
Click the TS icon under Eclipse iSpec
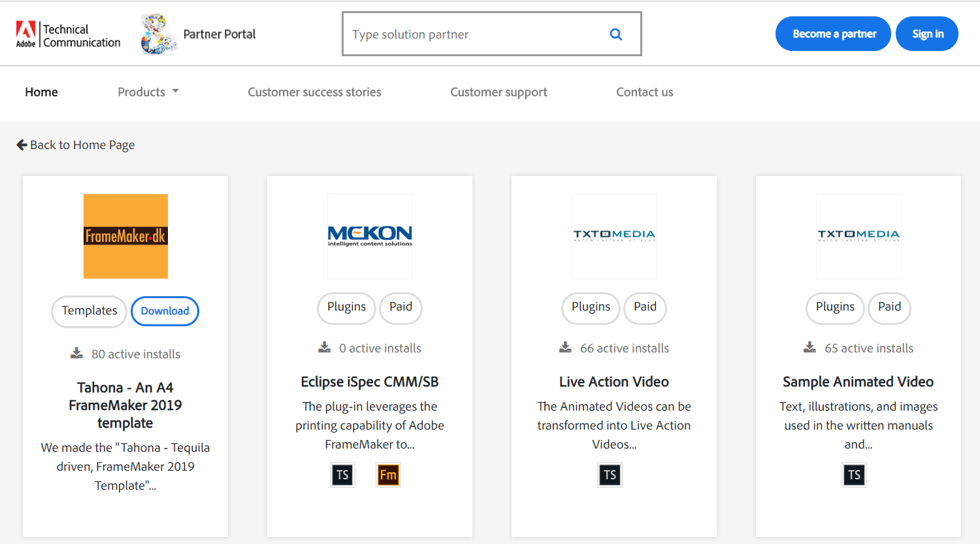point(342,475)
